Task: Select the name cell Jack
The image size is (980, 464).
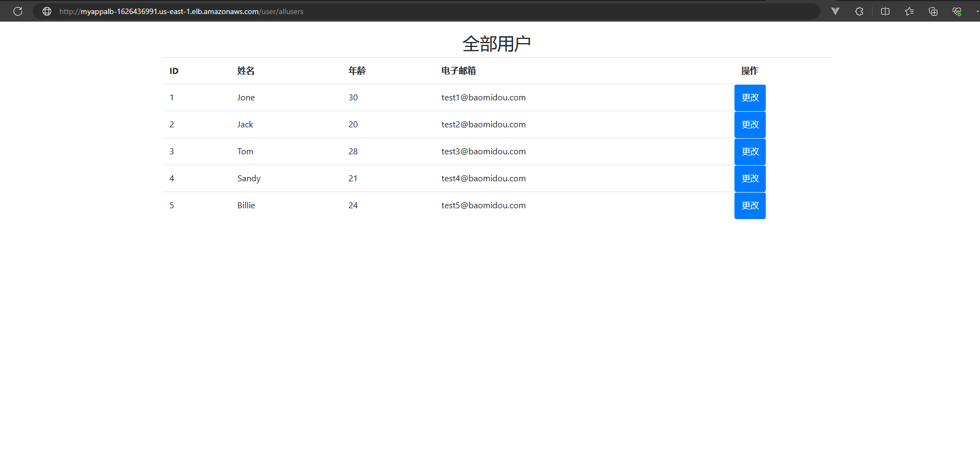Action: pos(245,125)
